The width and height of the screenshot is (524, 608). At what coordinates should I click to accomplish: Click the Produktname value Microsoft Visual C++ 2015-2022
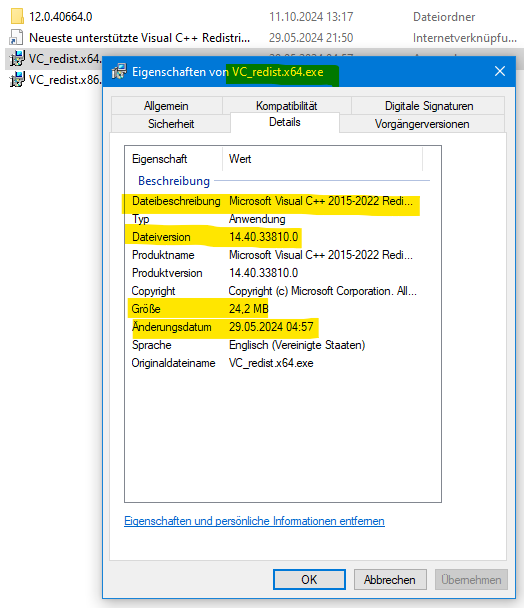click(x=321, y=255)
